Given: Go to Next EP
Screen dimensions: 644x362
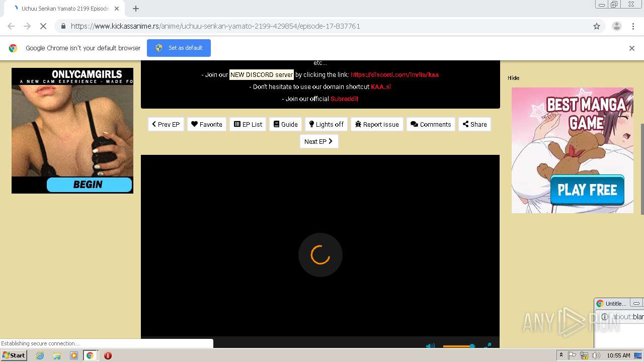Looking at the screenshot, I should (x=319, y=141).
